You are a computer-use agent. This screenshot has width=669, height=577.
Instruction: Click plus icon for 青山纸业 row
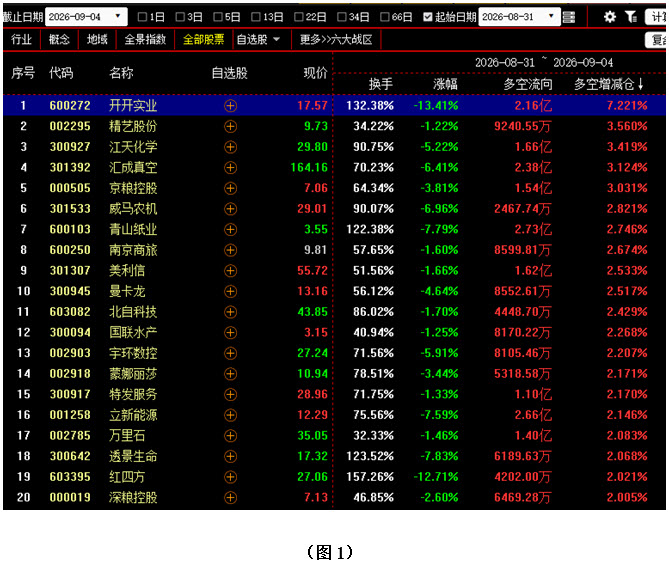(230, 230)
